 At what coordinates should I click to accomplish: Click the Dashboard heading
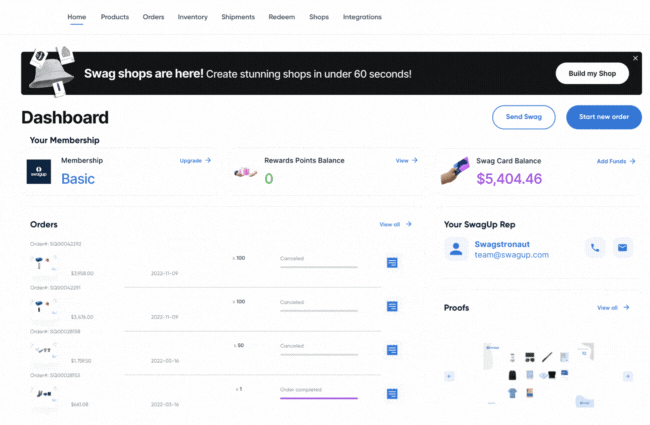[x=65, y=118]
